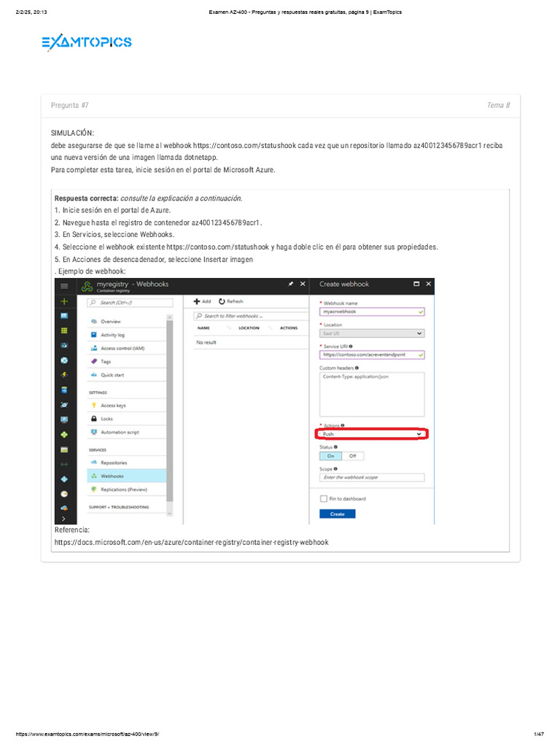Click the yellow Access keys icon

[x=94, y=406]
